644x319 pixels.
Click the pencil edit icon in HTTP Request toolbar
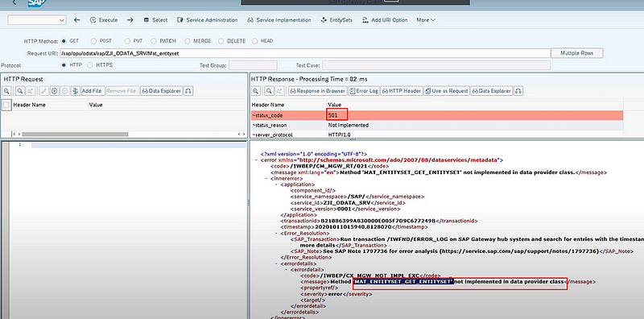(43, 91)
